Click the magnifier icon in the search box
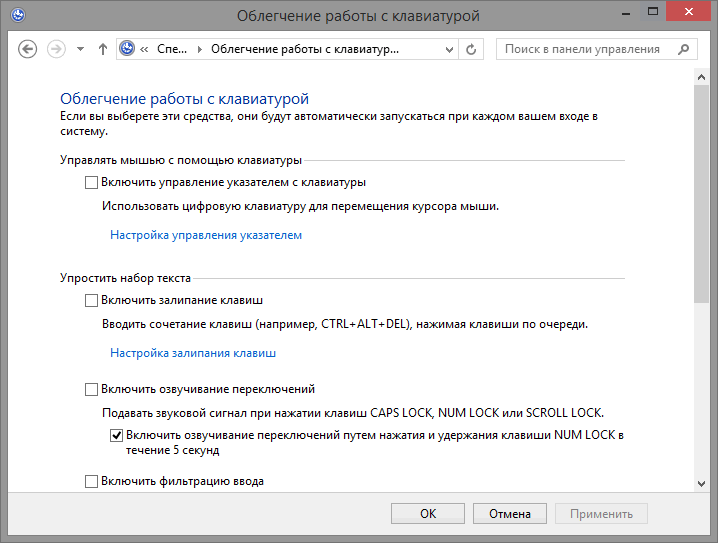The height and width of the screenshot is (543, 718). [682, 49]
